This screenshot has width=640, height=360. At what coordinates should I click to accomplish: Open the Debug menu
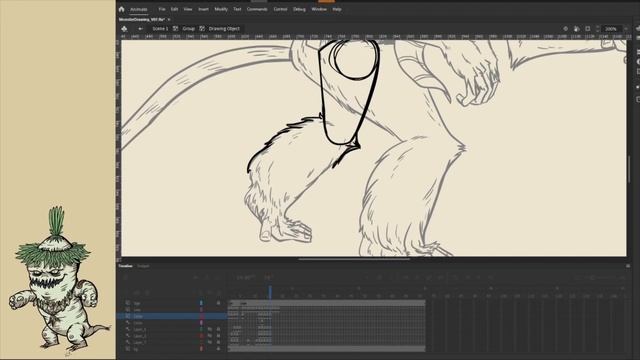(x=299, y=9)
